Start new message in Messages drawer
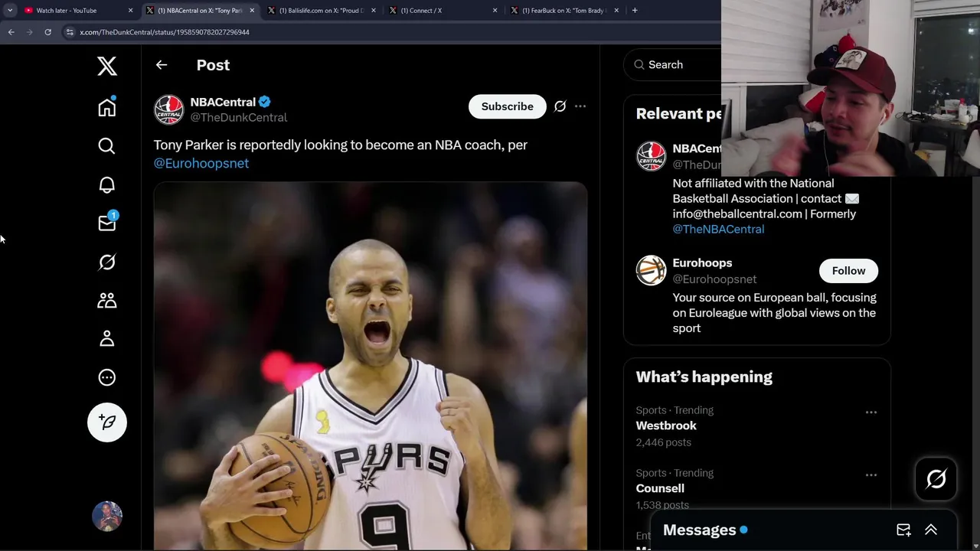 (903, 530)
